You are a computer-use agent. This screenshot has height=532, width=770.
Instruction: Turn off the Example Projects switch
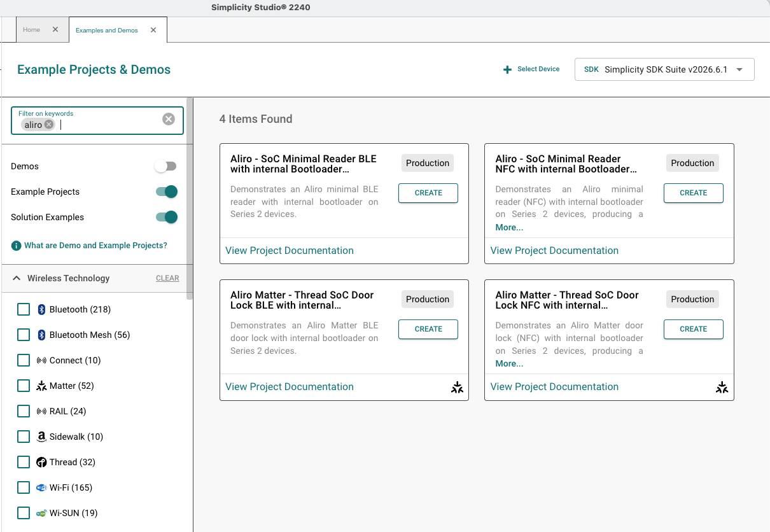[x=166, y=192]
